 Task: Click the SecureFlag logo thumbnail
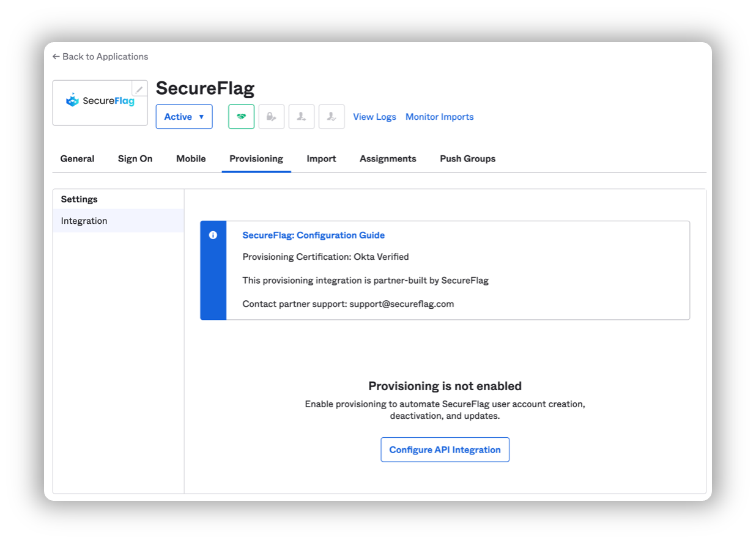click(100, 103)
